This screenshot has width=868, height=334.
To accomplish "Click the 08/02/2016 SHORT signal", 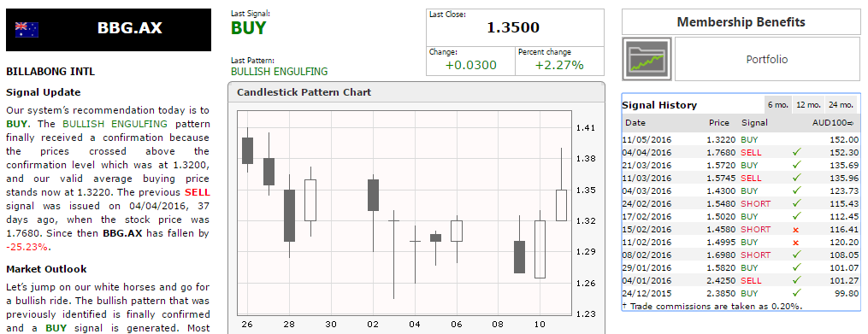I will 756,255.
